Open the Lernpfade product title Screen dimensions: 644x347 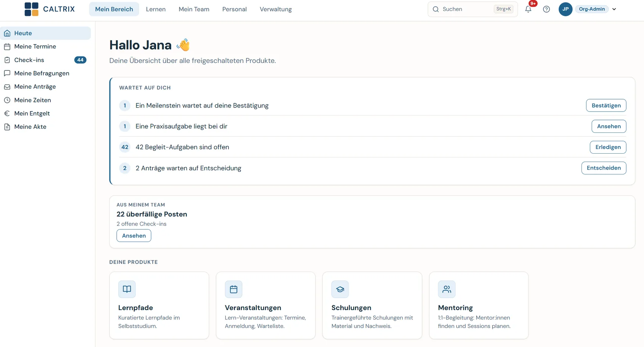pyautogui.click(x=136, y=308)
